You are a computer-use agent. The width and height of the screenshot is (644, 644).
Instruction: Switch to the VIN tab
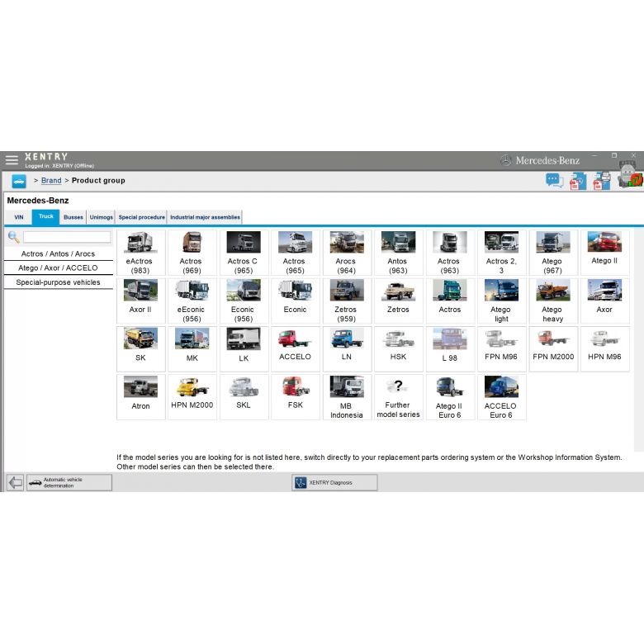click(19, 217)
